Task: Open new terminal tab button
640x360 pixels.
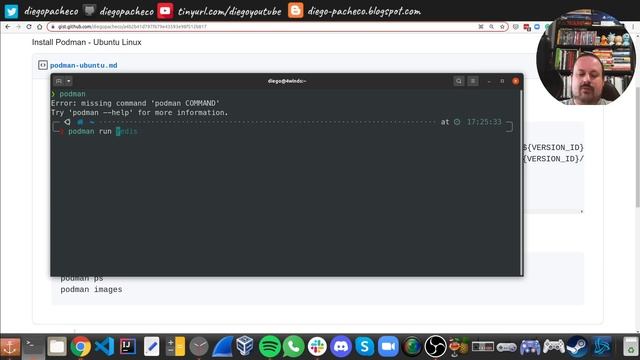Action: (59, 81)
